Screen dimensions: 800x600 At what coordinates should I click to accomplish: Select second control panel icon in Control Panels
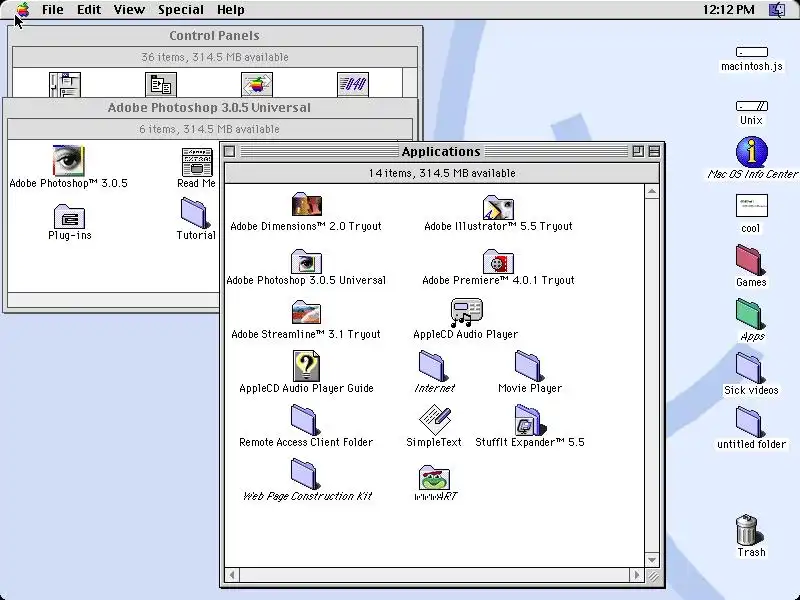click(161, 85)
